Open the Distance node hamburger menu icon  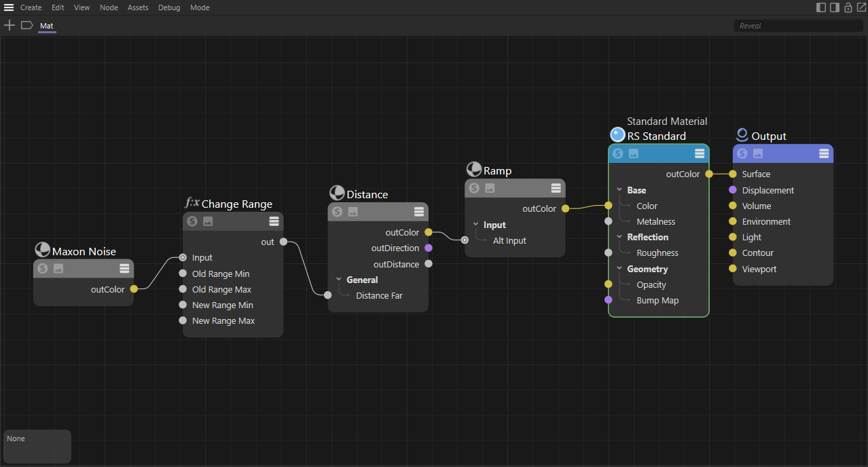419,212
